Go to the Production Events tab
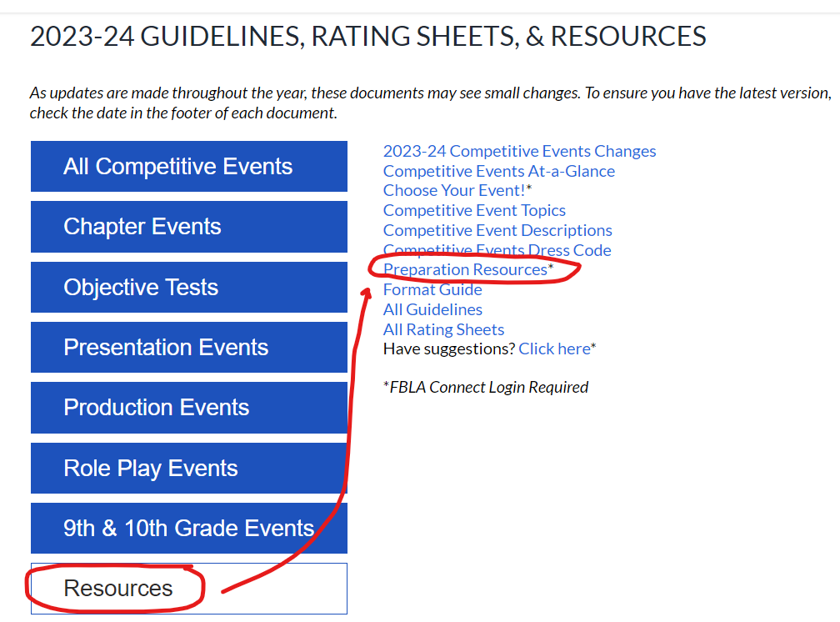The image size is (840, 622). pyautogui.click(x=188, y=408)
